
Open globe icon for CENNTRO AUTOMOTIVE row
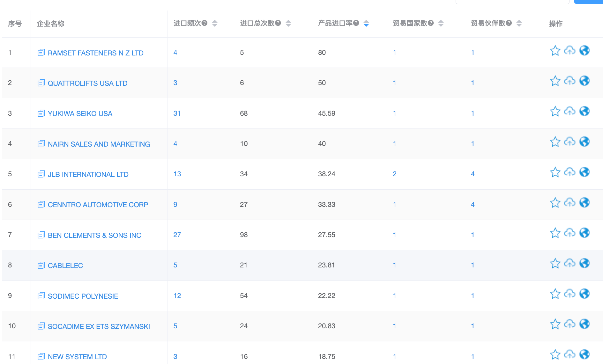pyautogui.click(x=584, y=202)
